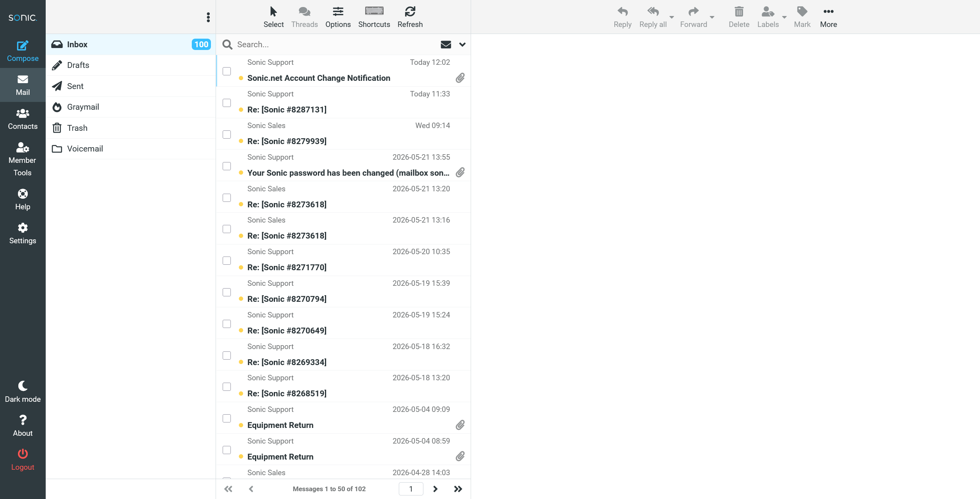Open the Re: [Sonic #8287131] email
Viewport: 980px width, 499px height.
[344, 102]
